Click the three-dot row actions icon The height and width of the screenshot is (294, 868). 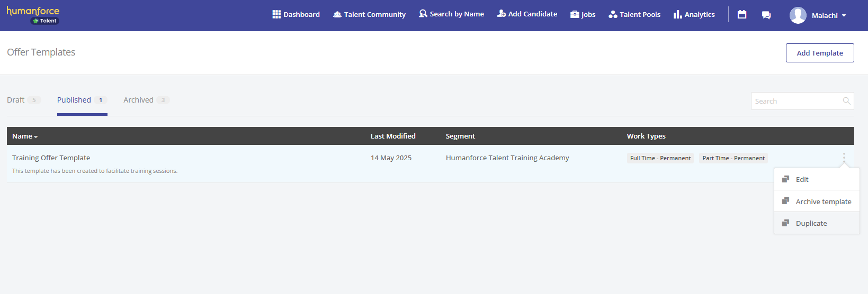tap(844, 158)
